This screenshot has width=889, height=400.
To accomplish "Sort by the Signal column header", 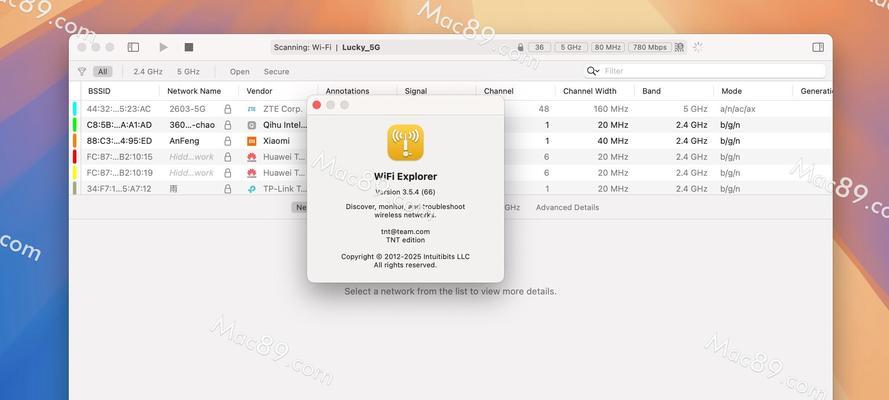I will point(416,91).
